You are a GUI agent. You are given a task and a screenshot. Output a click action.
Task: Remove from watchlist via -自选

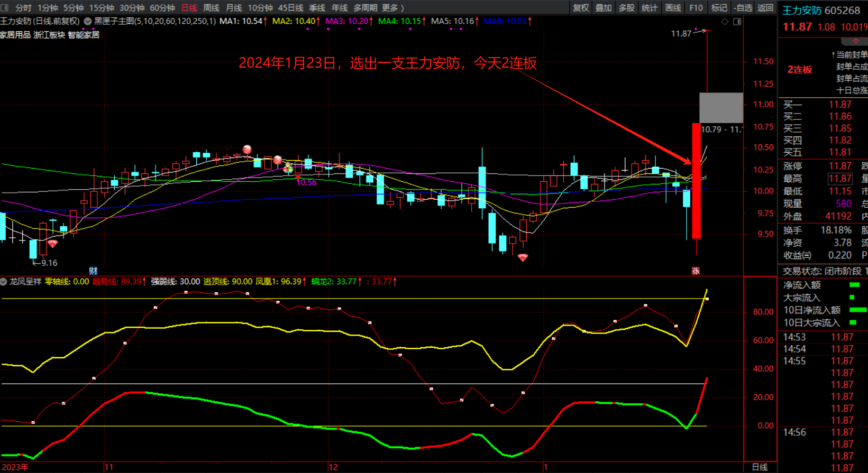point(743,8)
